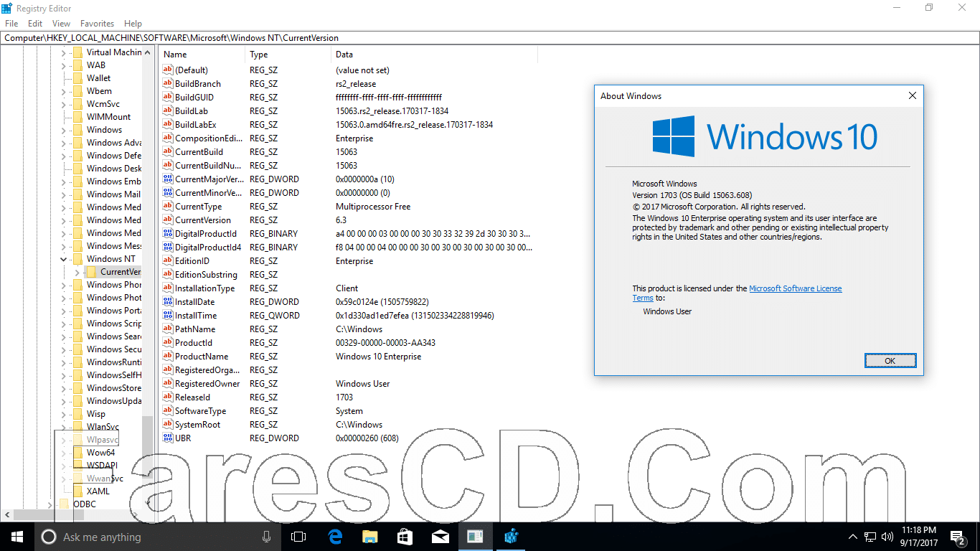Click the Wow64 folder icon
Viewport: 980px width, 551px height.
77,453
